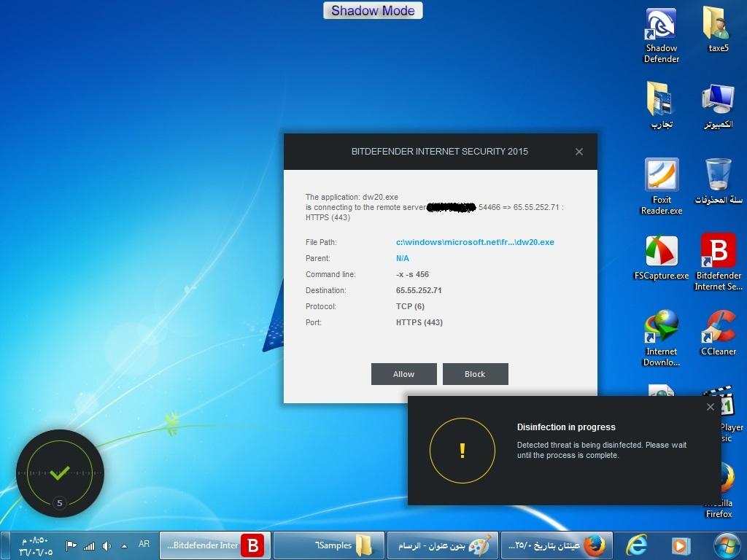747x560 pixels.
Task: Click the Show desktop strip beside the clock
Action: 4,545
